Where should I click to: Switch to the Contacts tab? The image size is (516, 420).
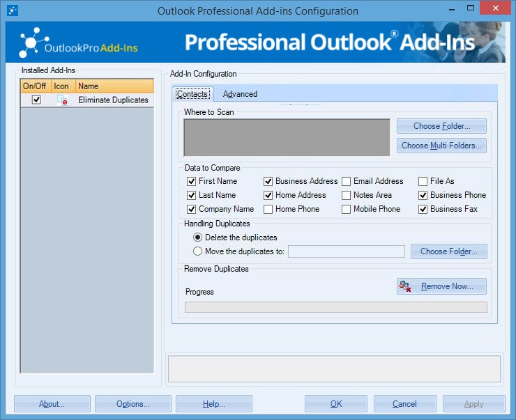pyautogui.click(x=192, y=94)
